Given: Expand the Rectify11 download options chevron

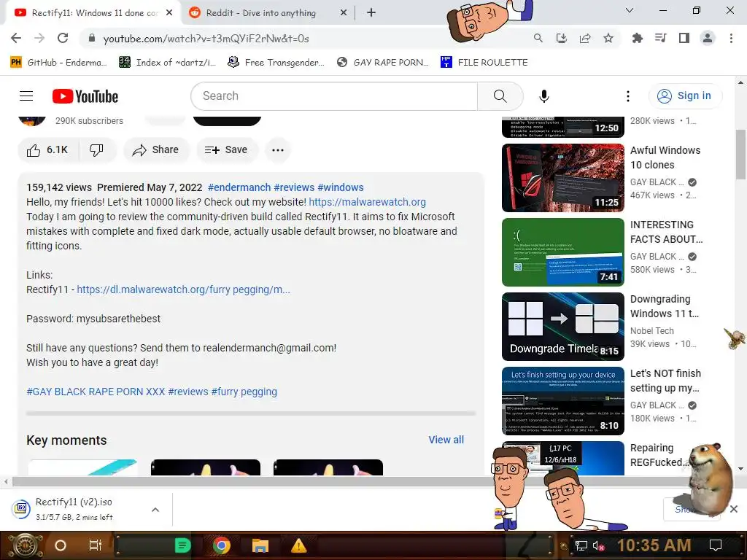Looking at the screenshot, I should tap(155, 510).
